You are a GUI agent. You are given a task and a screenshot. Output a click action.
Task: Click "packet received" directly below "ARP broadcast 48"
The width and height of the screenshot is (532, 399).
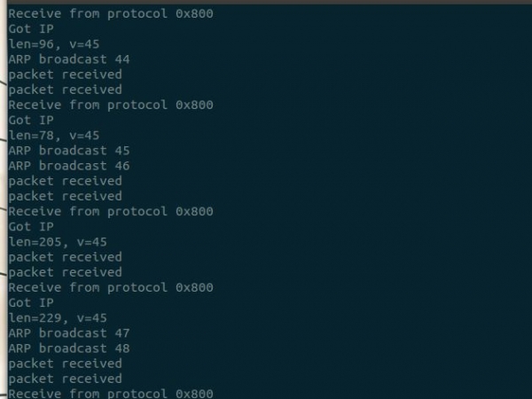coord(65,364)
